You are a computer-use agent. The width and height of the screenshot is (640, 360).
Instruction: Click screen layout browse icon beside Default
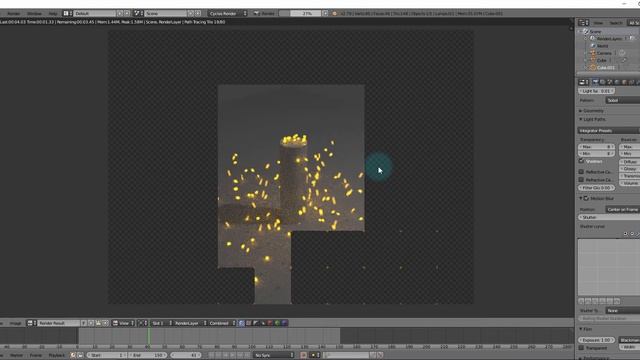coord(68,13)
